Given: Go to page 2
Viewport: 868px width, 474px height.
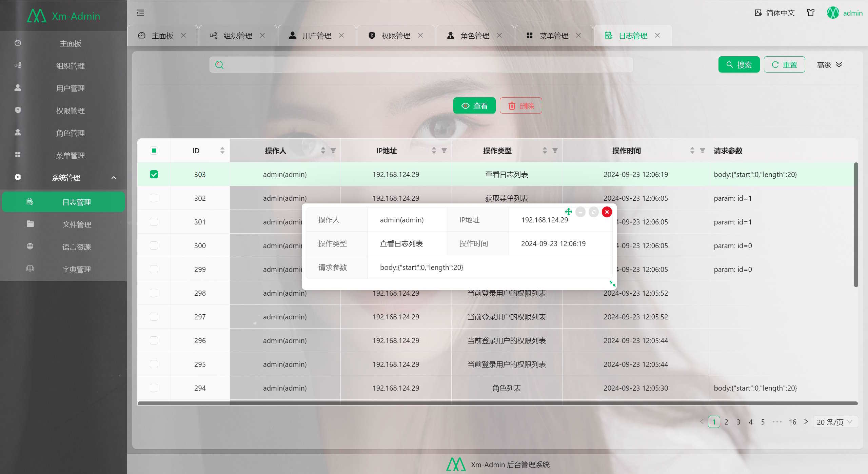Looking at the screenshot, I should pos(726,422).
